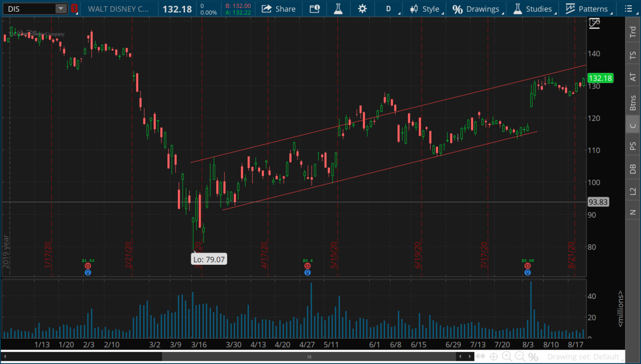Image resolution: width=641 pixels, height=364 pixels.
Task: Click the percent icon in bottom bar
Action: [x=532, y=357]
